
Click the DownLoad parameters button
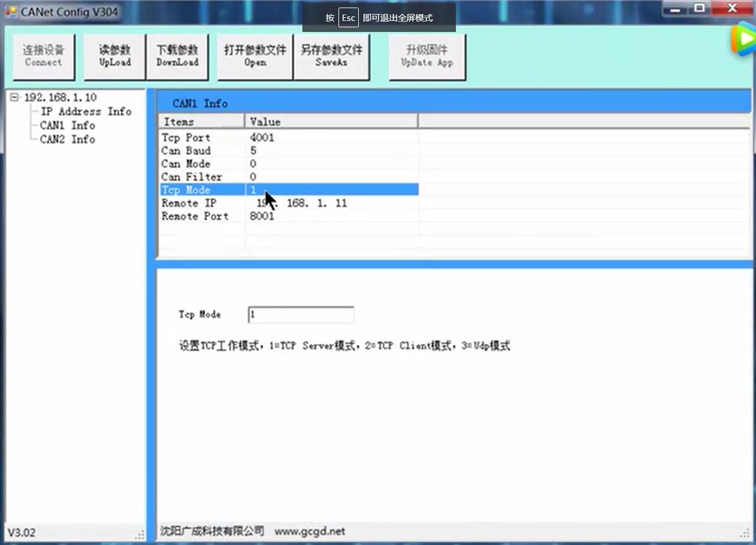pos(177,56)
